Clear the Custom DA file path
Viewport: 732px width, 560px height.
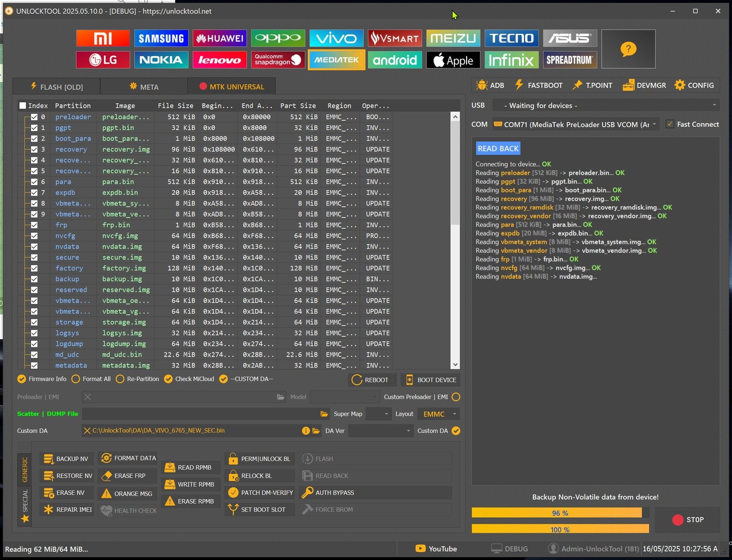[x=87, y=431]
